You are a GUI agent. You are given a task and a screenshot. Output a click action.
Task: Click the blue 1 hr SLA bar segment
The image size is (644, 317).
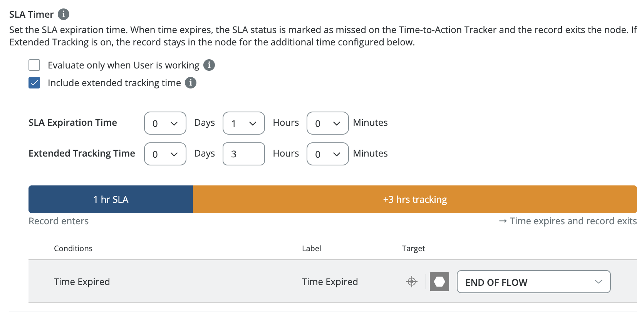coord(111,199)
